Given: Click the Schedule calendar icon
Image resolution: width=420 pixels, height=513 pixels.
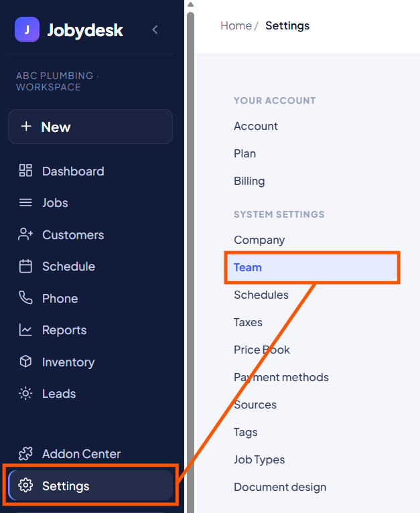Looking at the screenshot, I should [x=25, y=267].
